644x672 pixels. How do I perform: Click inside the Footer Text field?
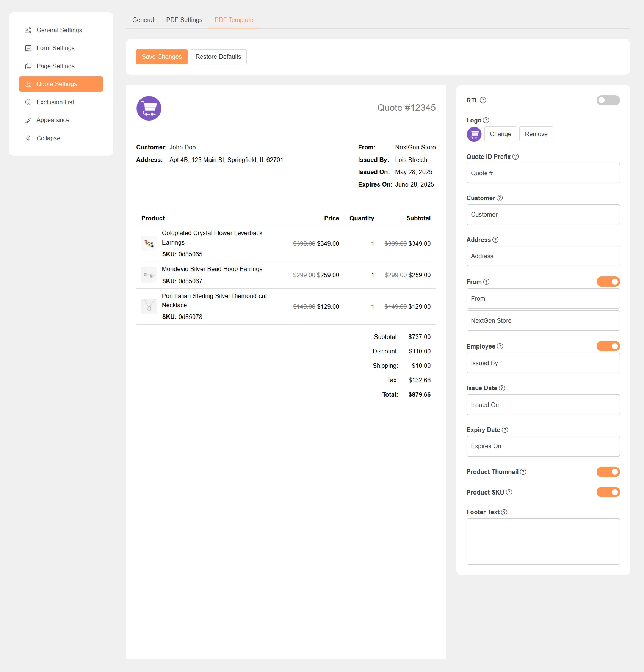pos(543,542)
